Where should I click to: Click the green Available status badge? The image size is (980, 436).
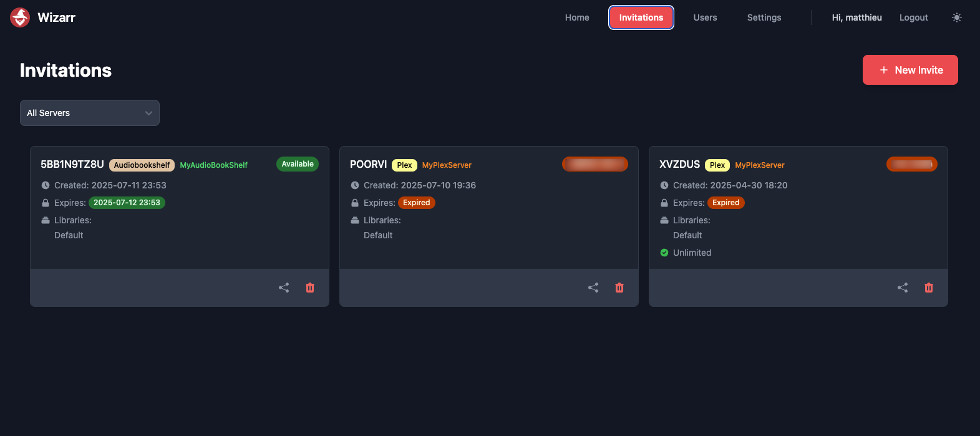pos(297,164)
